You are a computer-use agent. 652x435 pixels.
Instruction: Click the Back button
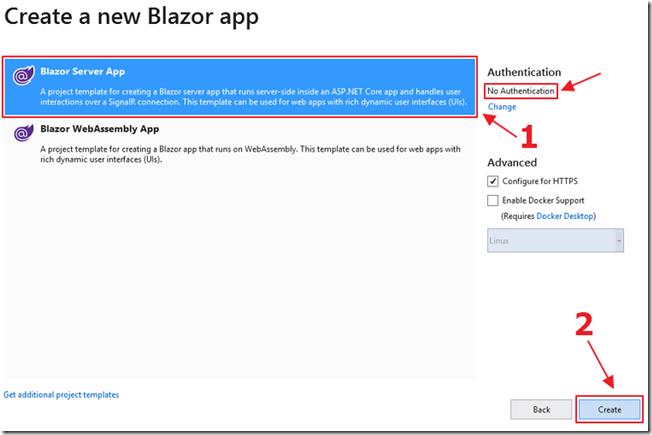541,410
